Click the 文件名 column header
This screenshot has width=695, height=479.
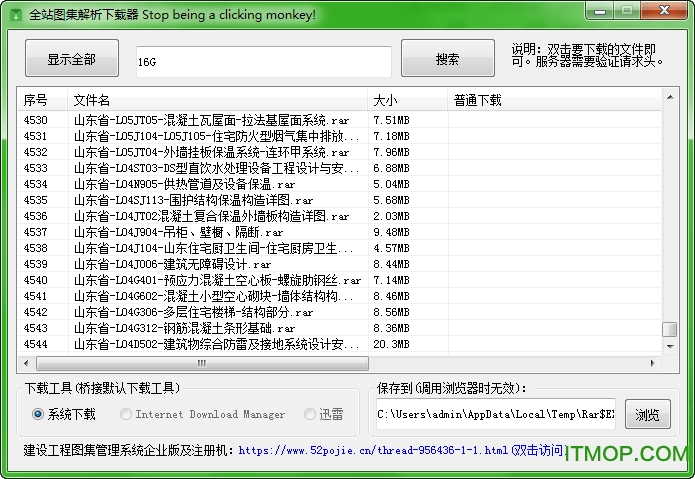pos(90,100)
